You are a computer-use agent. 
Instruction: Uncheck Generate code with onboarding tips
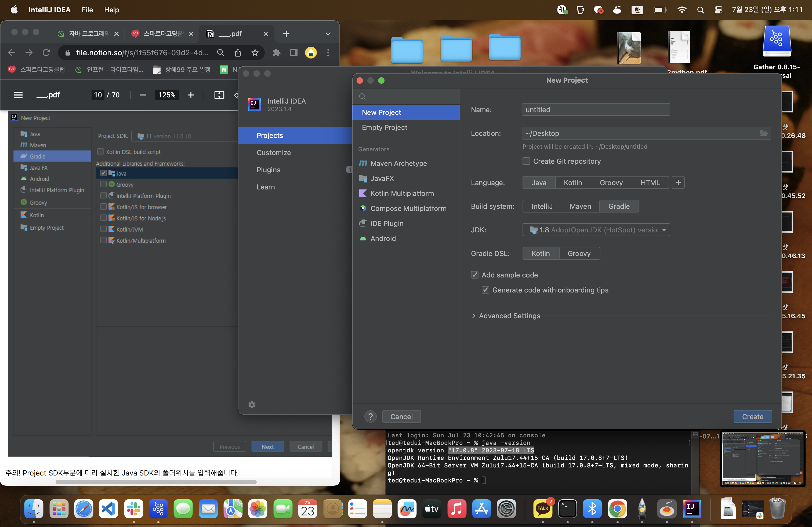485,290
